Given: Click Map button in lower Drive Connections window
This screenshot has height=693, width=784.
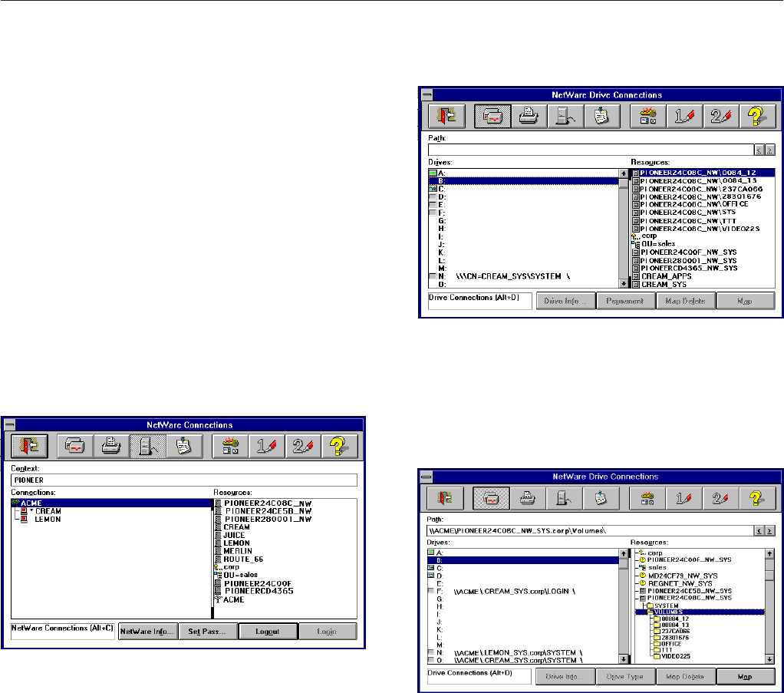Looking at the screenshot, I should (745, 676).
